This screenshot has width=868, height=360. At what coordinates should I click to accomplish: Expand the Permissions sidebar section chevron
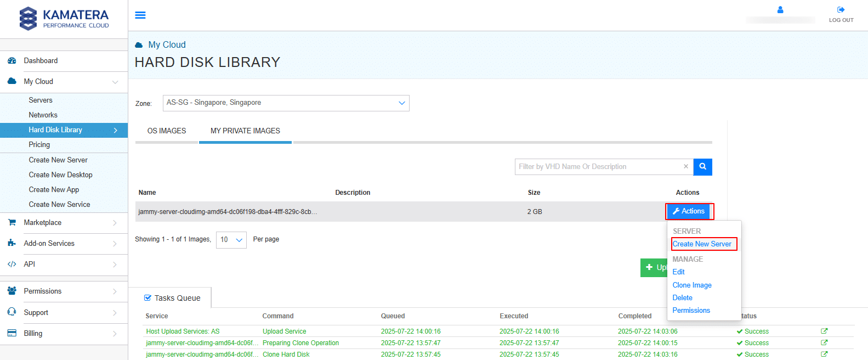[x=115, y=291]
